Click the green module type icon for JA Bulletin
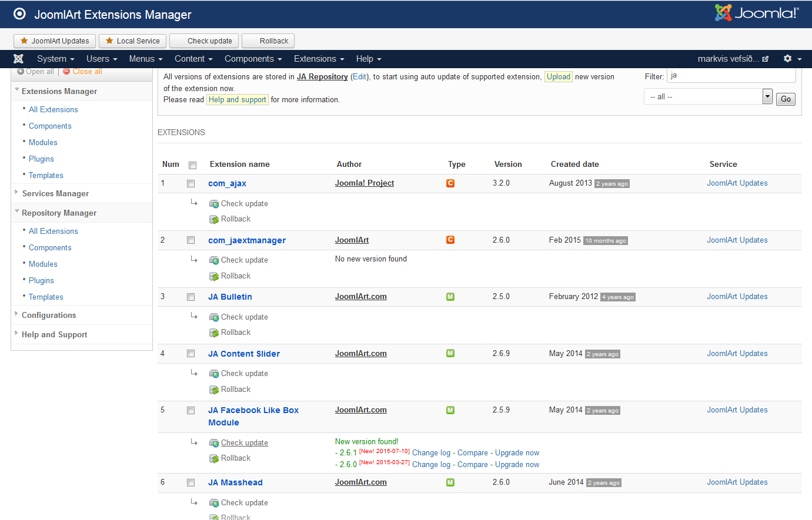This screenshot has height=520, width=812. [450, 297]
